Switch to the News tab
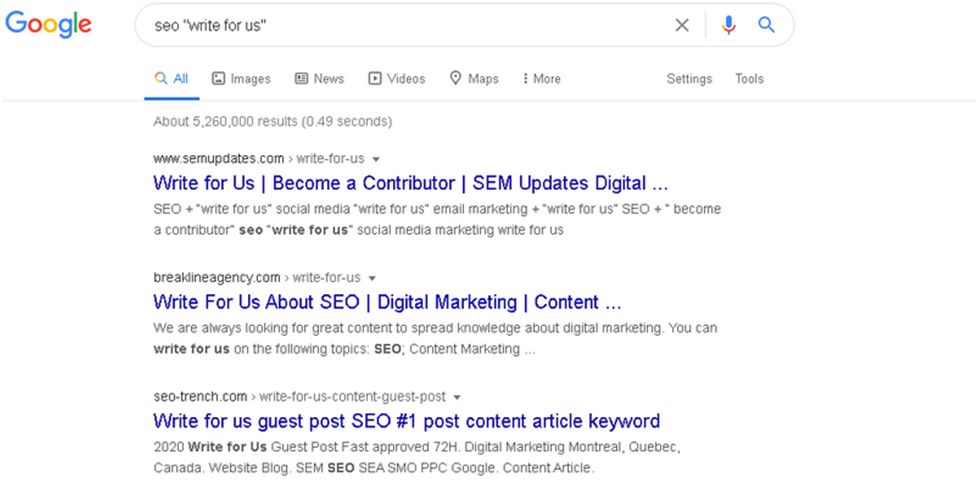 [x=319, y=79]
